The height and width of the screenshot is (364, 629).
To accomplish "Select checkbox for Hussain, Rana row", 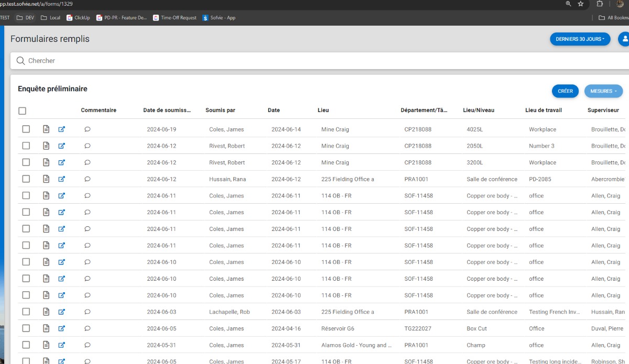I will coord(26,179).
